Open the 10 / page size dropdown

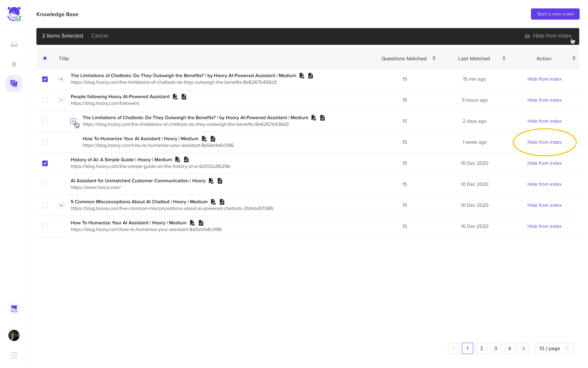coord(554,348)
